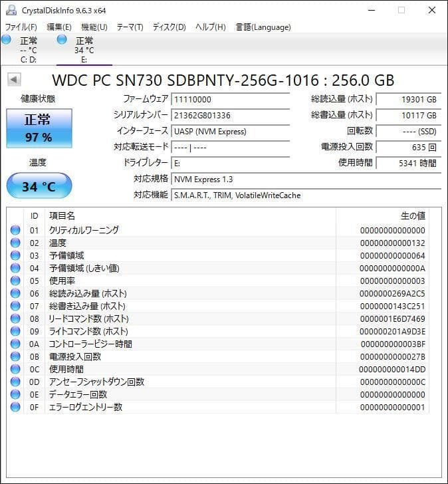Click the total host reads value 19301 GB

coord(409,100)
